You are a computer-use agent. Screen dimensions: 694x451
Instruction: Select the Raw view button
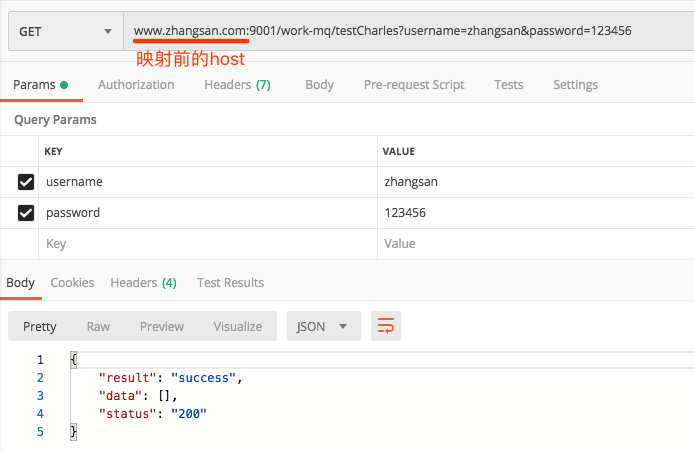point(98,326)
